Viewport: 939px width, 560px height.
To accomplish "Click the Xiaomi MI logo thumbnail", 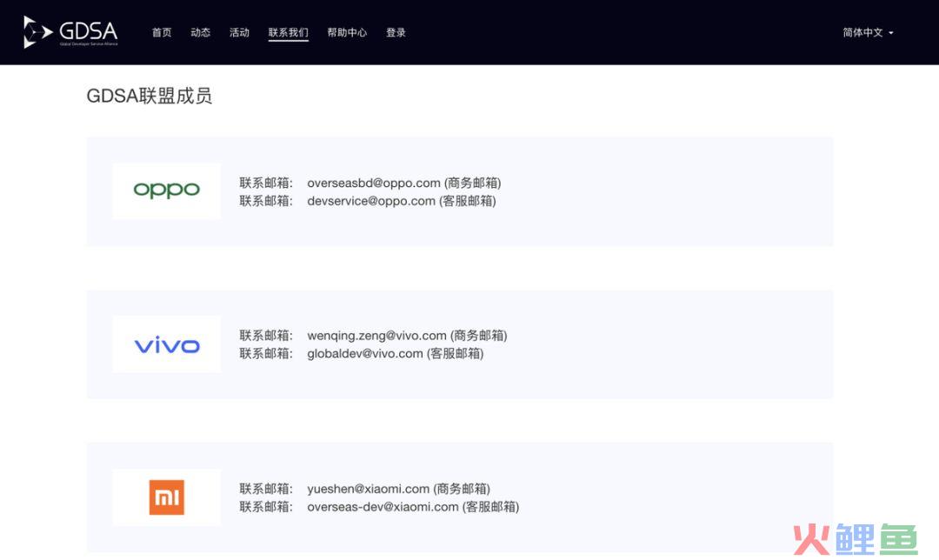I will [x=166, y=497].
